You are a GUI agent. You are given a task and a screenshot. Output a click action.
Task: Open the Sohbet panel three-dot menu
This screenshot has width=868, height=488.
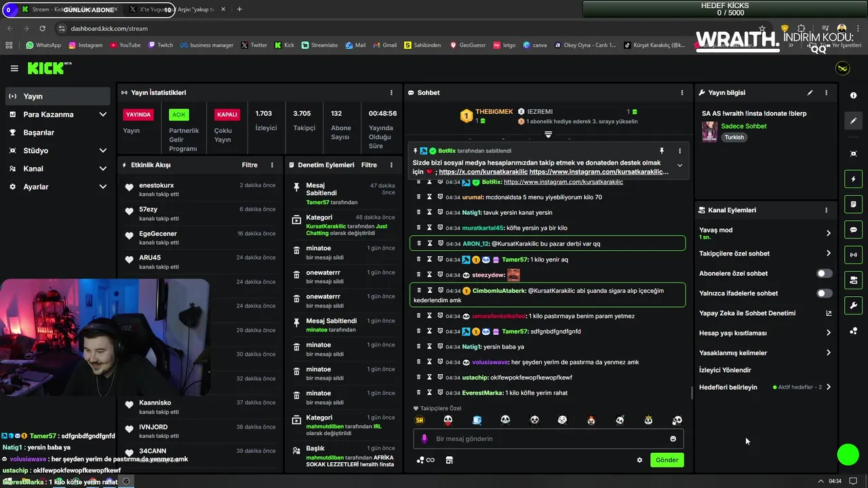click(682, 93)
